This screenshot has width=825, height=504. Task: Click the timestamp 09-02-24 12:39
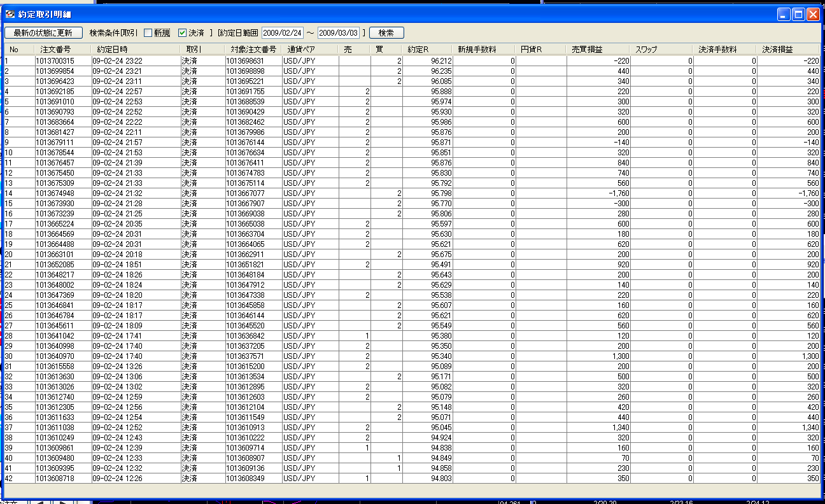coord(117,448)
